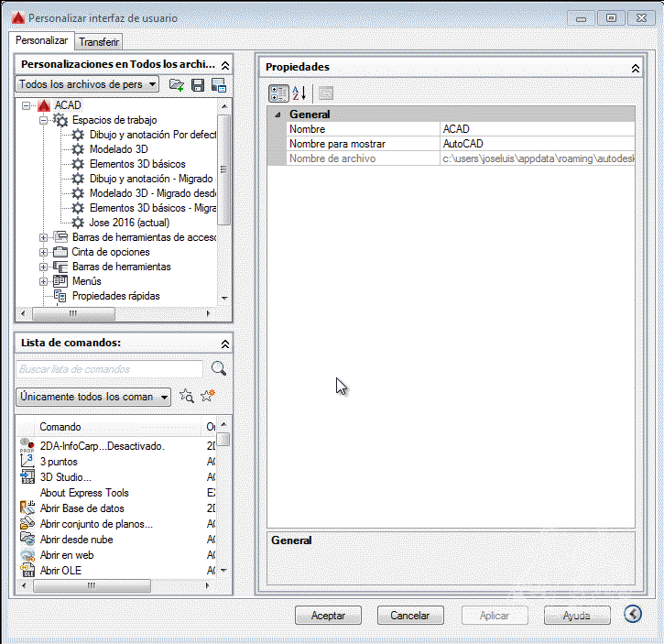Select Elementos 3D básicos workspace
The height and width of the screenshot is (644, 664).
click(137, 164)
